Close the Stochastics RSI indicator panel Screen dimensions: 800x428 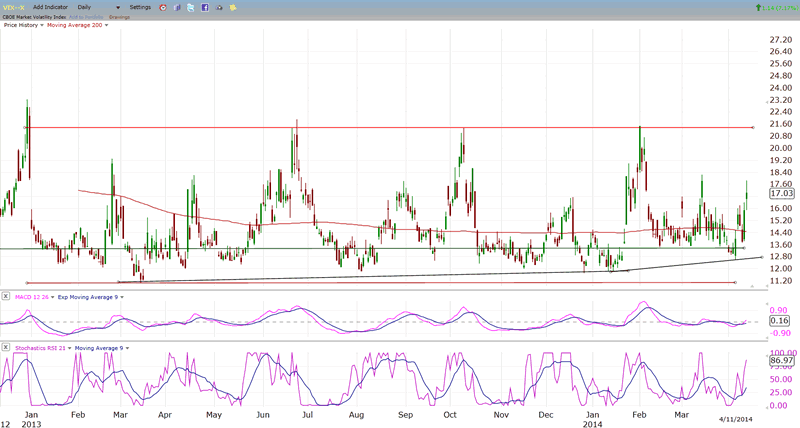coord(6,346)
